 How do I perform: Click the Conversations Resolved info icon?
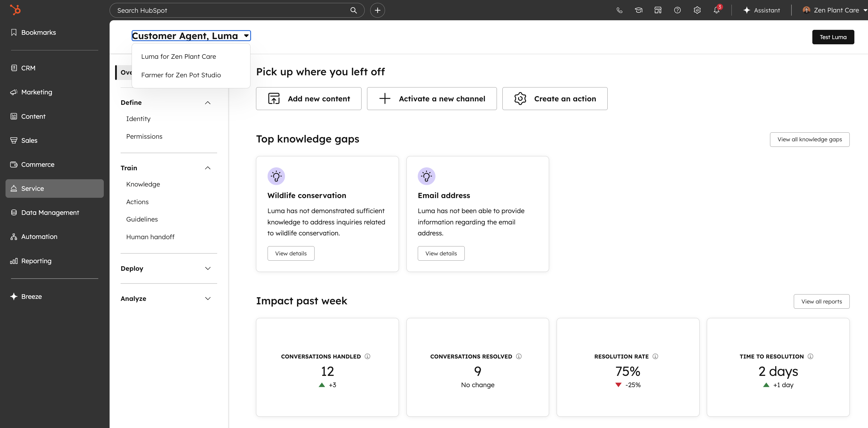pos(519,356)
